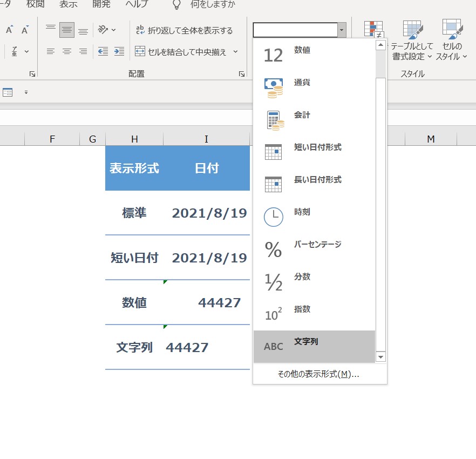Screen dimensions: 476x459
Task: Open the 条件付き書式 icon
Action: (x=373, y=30)
